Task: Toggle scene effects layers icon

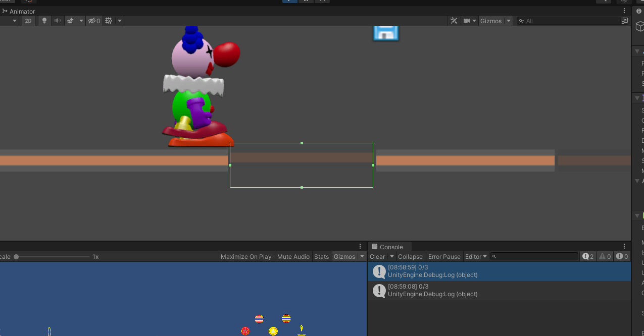Action: click(70, 21)
